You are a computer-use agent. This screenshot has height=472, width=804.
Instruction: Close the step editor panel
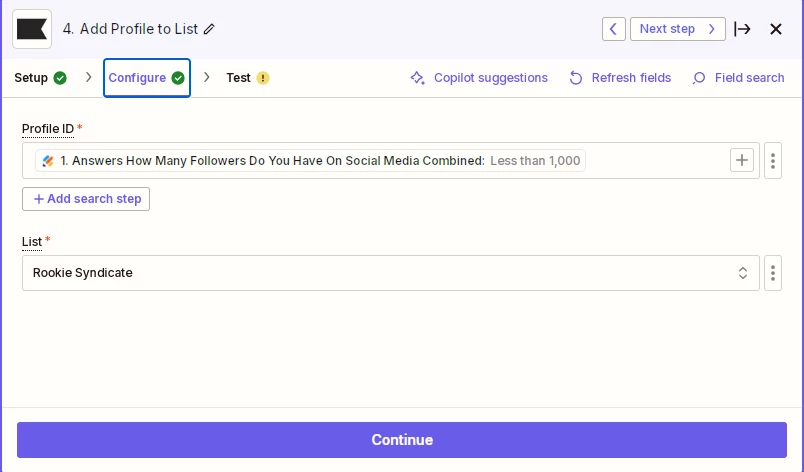pyautogui.click(x=776, y=29)
